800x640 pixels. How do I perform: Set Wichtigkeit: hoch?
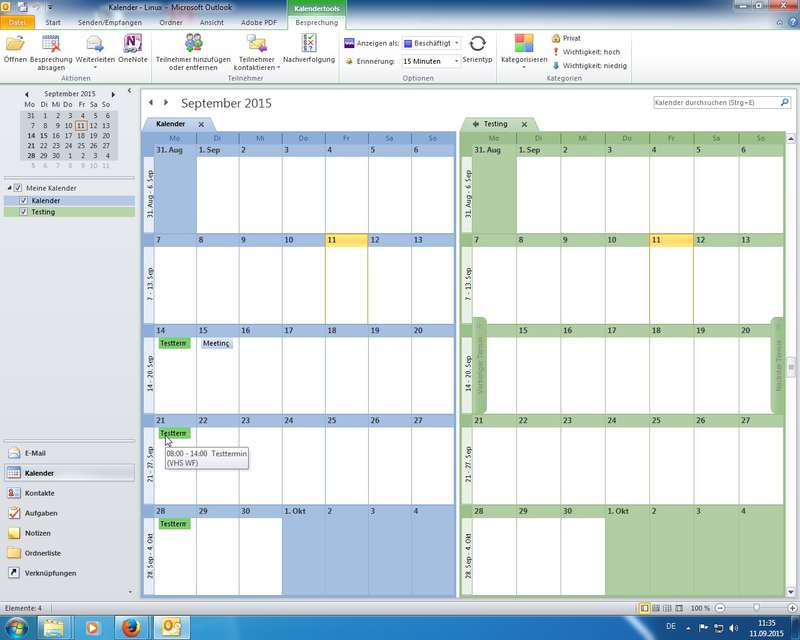(586, 52)
